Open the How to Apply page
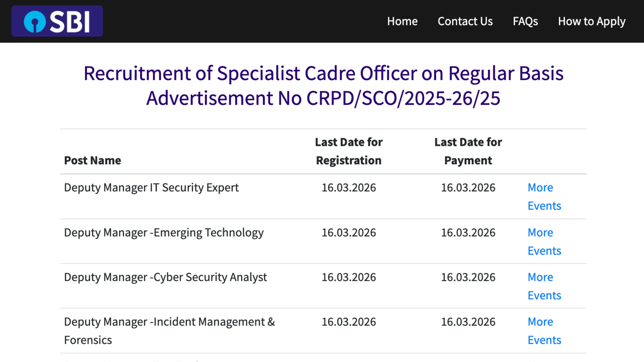 tap(592, 21)
